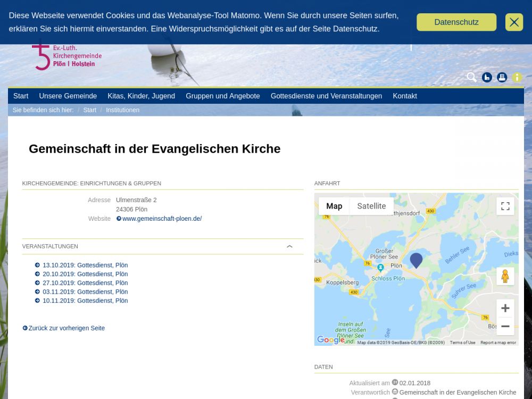Open the Kitas, Kinder, Jugend menu
Screen dimensions: 532x399
[x=141, y=96]
